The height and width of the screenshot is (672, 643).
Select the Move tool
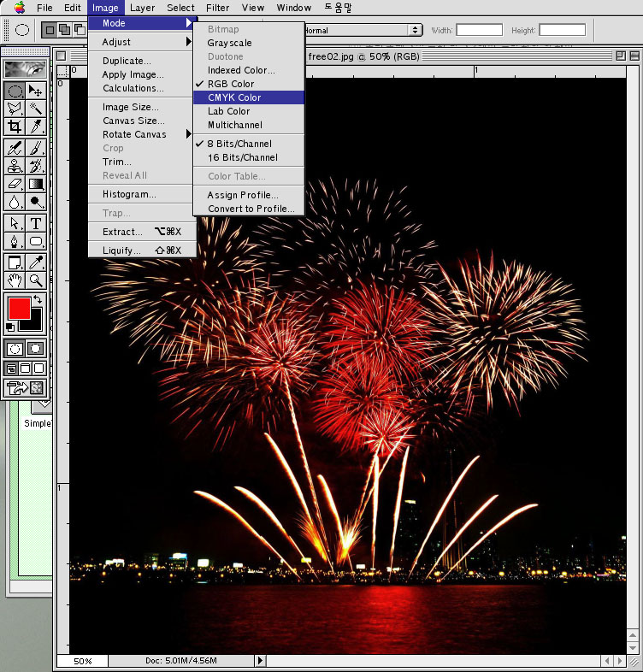37,91
